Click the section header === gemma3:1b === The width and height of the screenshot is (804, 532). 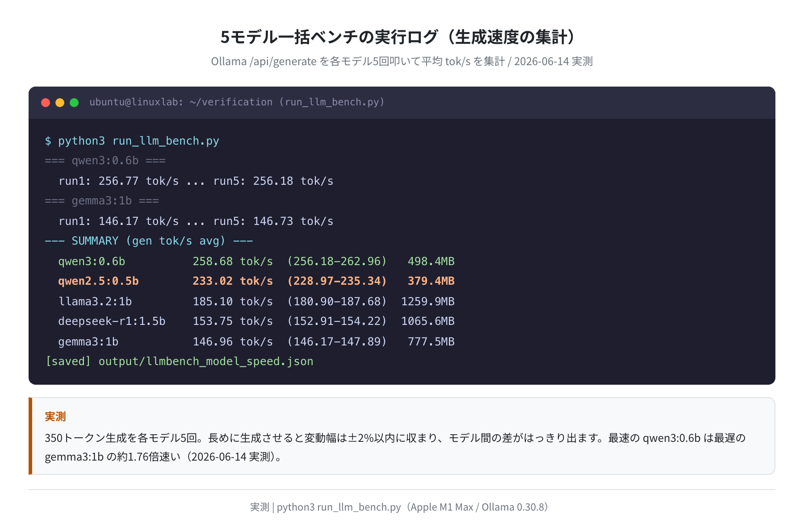click(102, 201)
